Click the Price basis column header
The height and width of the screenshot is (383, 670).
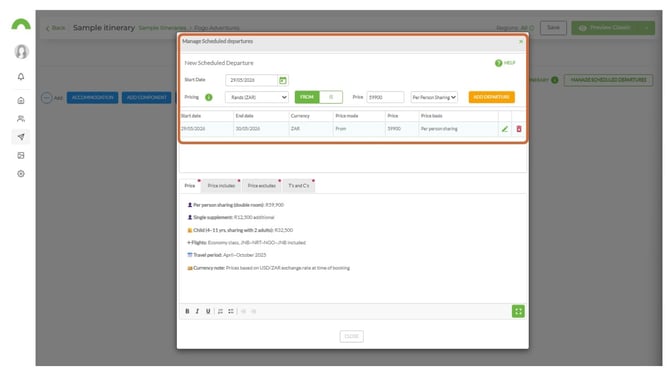(x=432, y=116)
